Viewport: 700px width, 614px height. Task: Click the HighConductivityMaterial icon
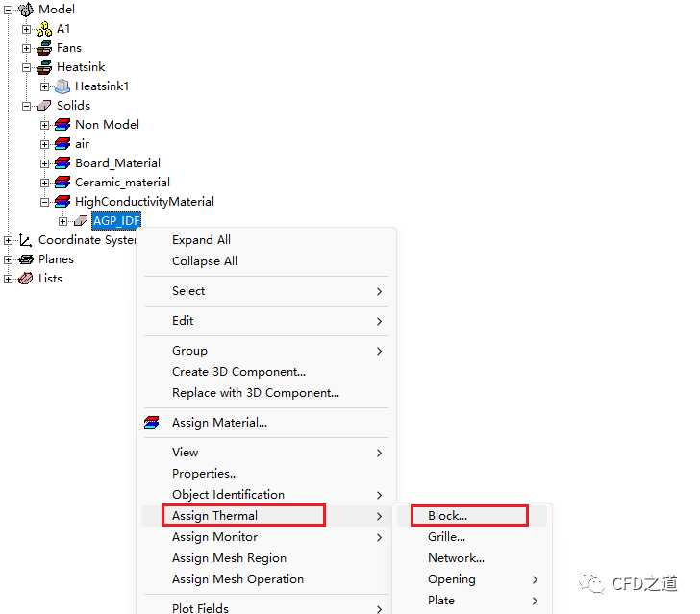pos(62,201)
